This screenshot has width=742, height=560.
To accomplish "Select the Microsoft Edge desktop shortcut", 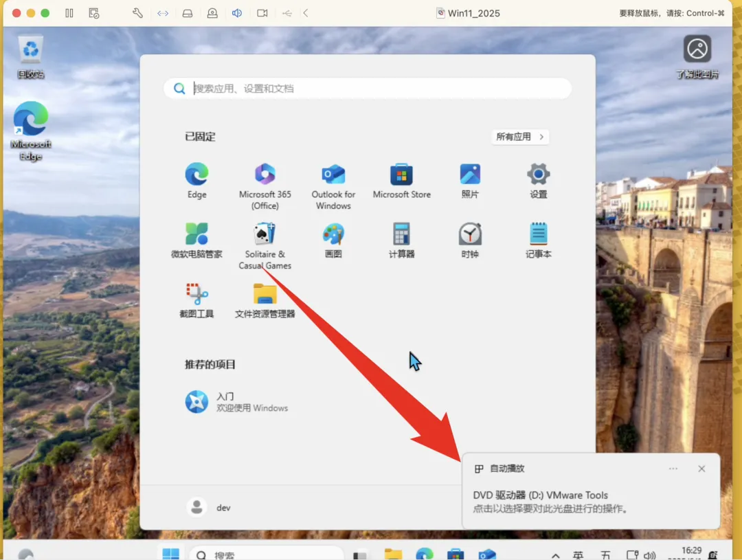I will coord(31,131).
